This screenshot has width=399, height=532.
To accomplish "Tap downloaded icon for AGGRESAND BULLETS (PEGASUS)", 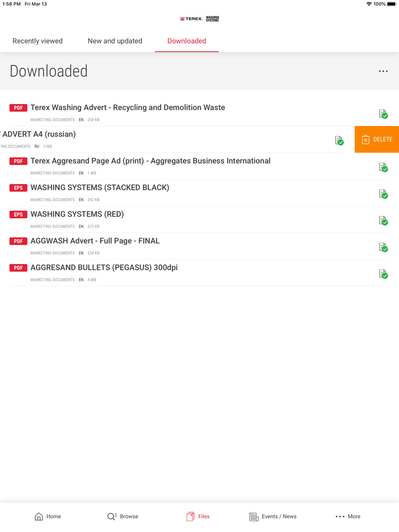I will pyautogui.click(x=383, y=274).
